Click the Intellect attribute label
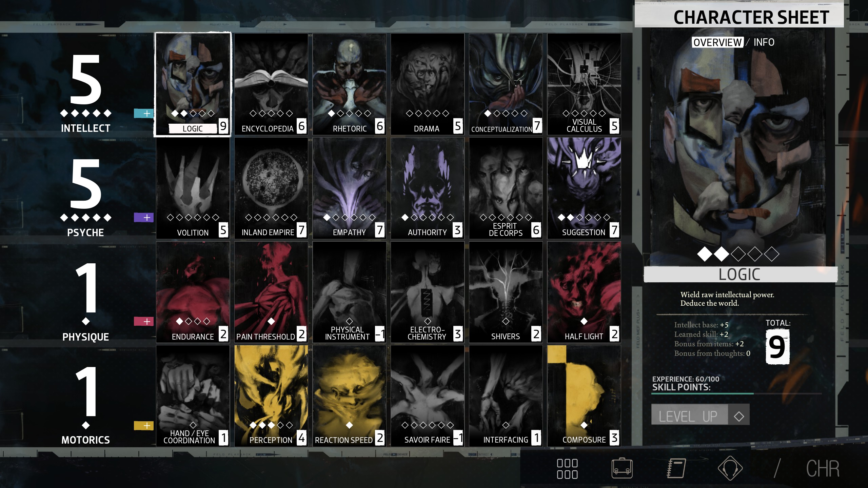Viewport: 868px width, 488px height. [x=85, y=128]
